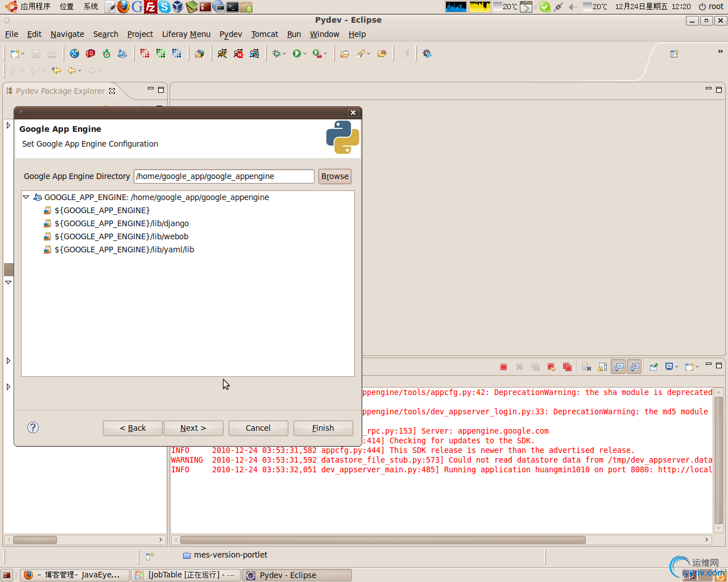Click the Browse button
Viewport: 728px width, 582px height.
(335, 176)
